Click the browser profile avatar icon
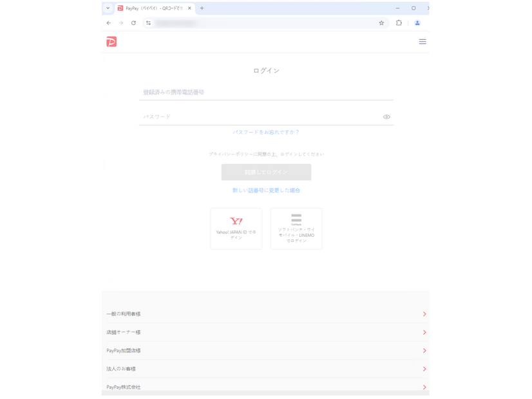This screenshot has height=399, width=532. click(417, 23)
